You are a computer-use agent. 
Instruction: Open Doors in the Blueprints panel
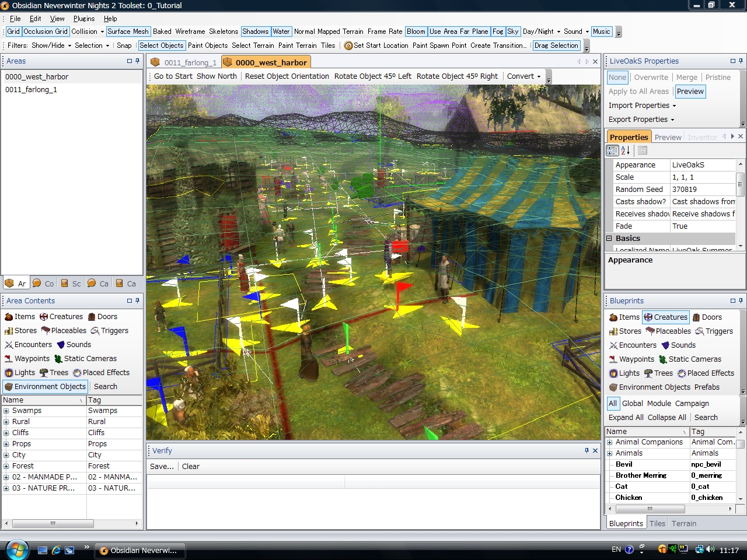[707, 317]
